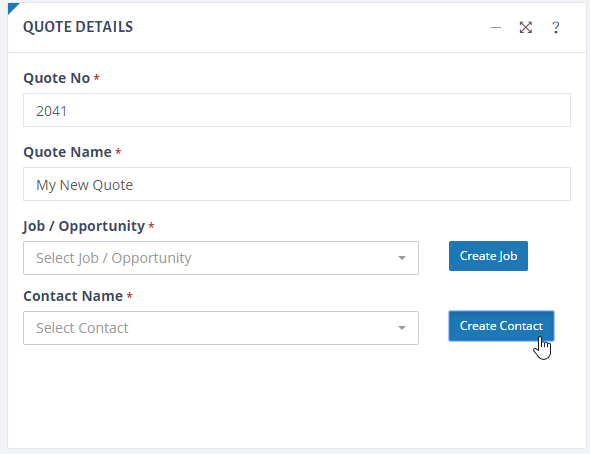This screenshot has width=590, height=454.
Task: Click into the Quote Name text field
Action: 297,184
